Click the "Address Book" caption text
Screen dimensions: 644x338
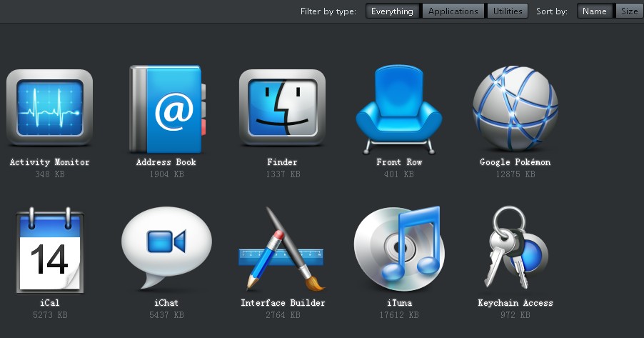pos(166,162)
